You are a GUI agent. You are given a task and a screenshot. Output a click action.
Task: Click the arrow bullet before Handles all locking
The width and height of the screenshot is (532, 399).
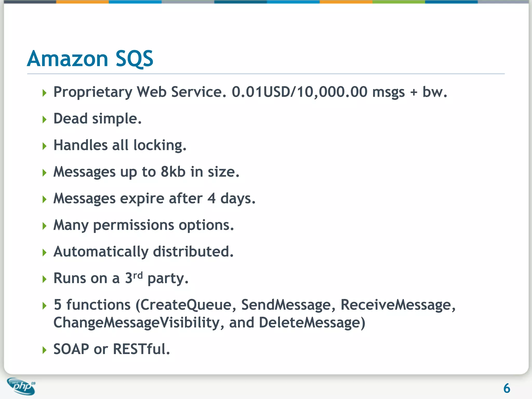pos(44,146)
